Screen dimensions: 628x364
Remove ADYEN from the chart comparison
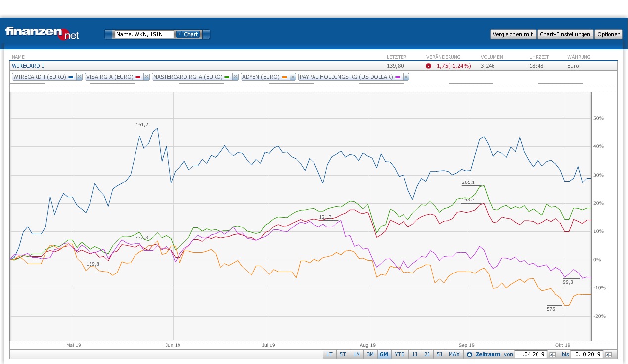pyautogui.click(x=292, y=77)
